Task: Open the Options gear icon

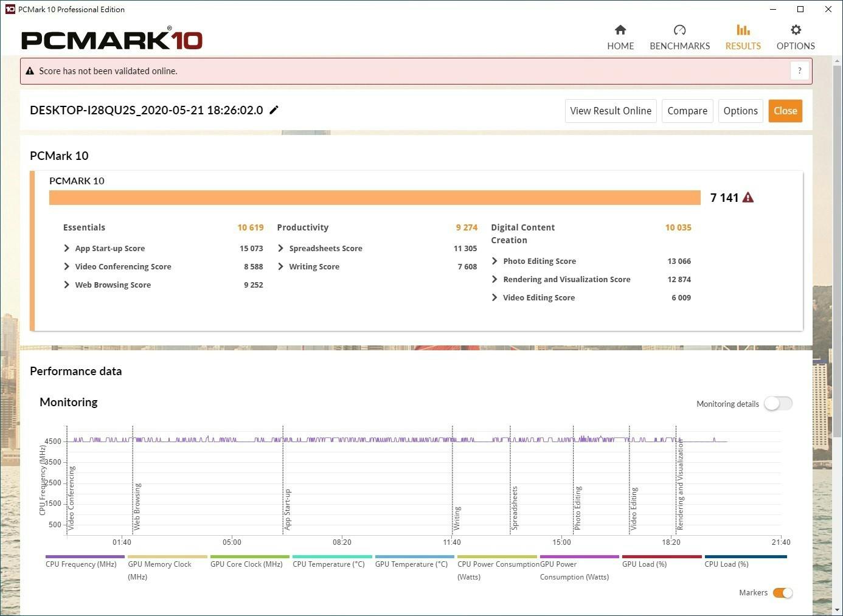Action: 796,30
